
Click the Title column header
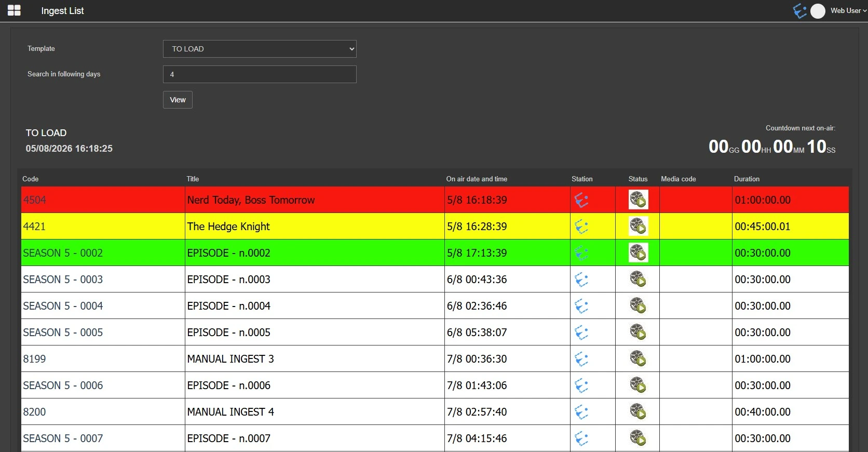click(x=193, y=179)
